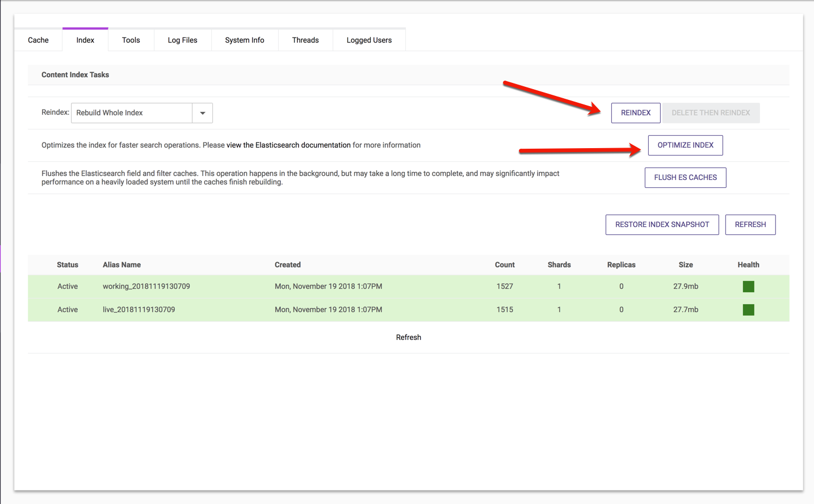View the Logged Users tab
The width and height of the screenshot is (814, 504).
click(369, 40)
